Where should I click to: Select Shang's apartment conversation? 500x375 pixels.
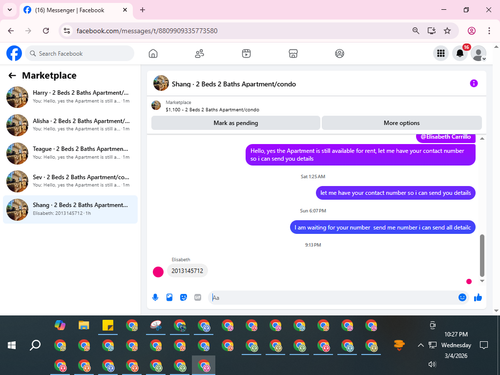70,209
